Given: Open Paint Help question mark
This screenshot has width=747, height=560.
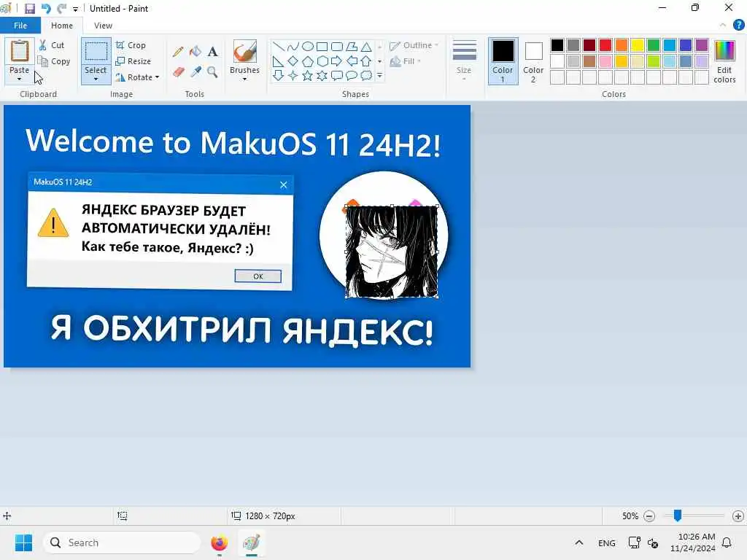Looking at the screenshot, I should [x=738, y=26].
